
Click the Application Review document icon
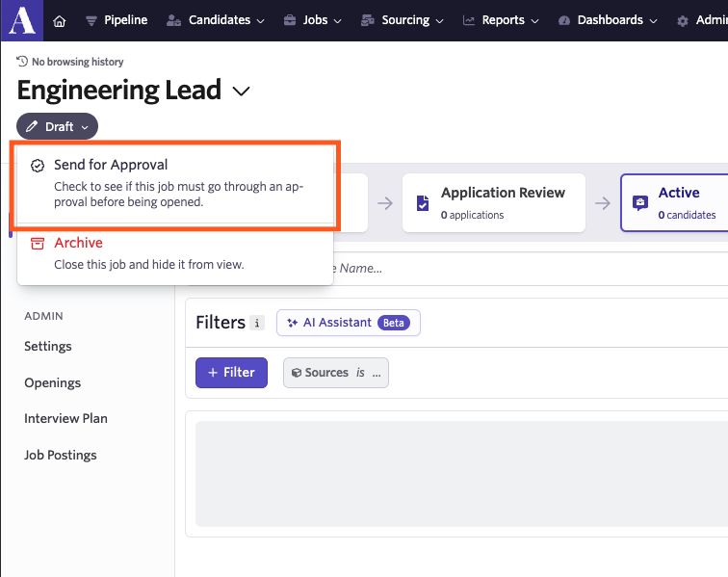[423, 203]
